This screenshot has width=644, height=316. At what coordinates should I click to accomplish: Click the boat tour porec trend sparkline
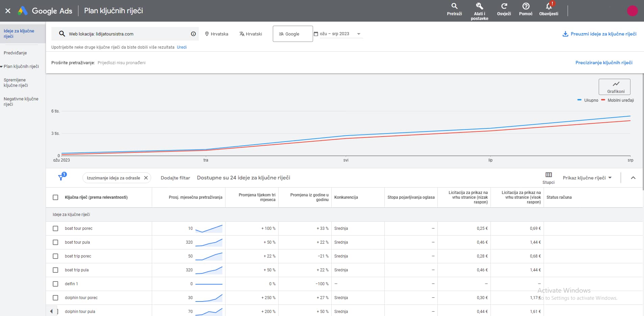pos(209,228)
